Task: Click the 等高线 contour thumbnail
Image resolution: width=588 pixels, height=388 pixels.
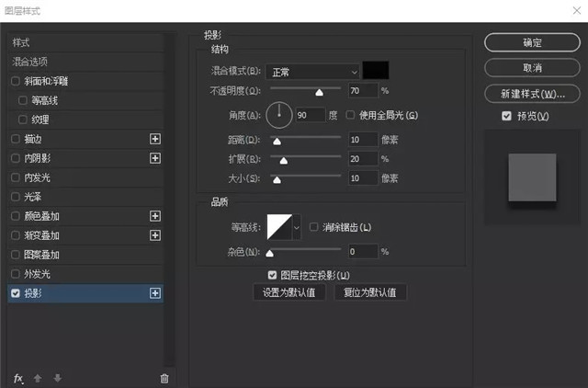Action: coord(279,227)
